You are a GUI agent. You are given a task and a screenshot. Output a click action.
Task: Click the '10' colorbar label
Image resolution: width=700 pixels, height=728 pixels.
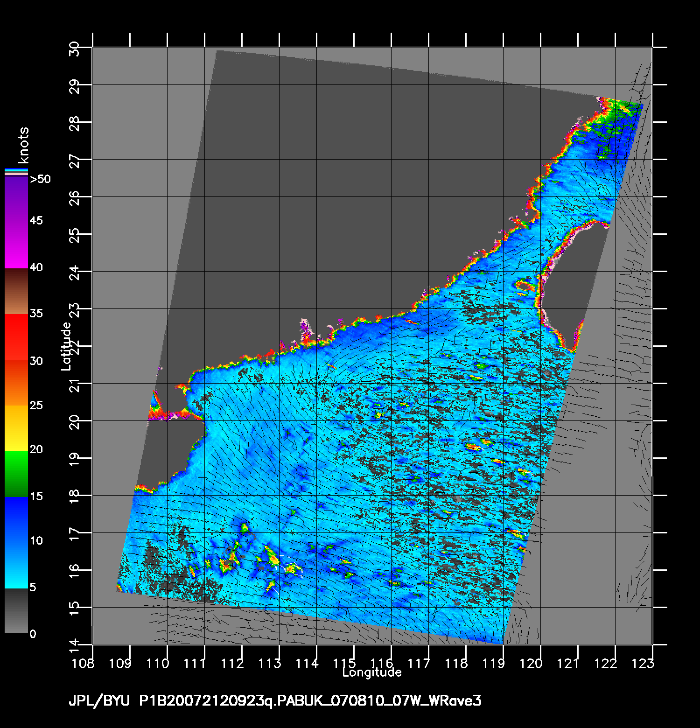(x=36, y=540)
